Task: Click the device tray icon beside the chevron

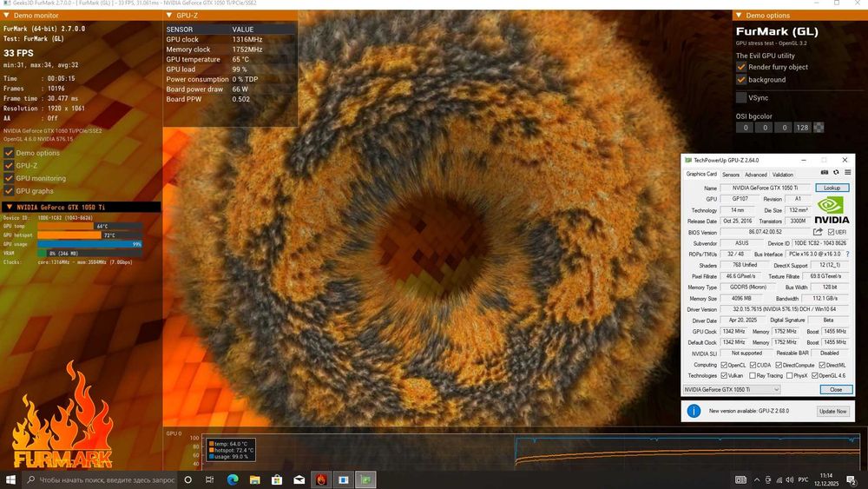Action: 768,479
